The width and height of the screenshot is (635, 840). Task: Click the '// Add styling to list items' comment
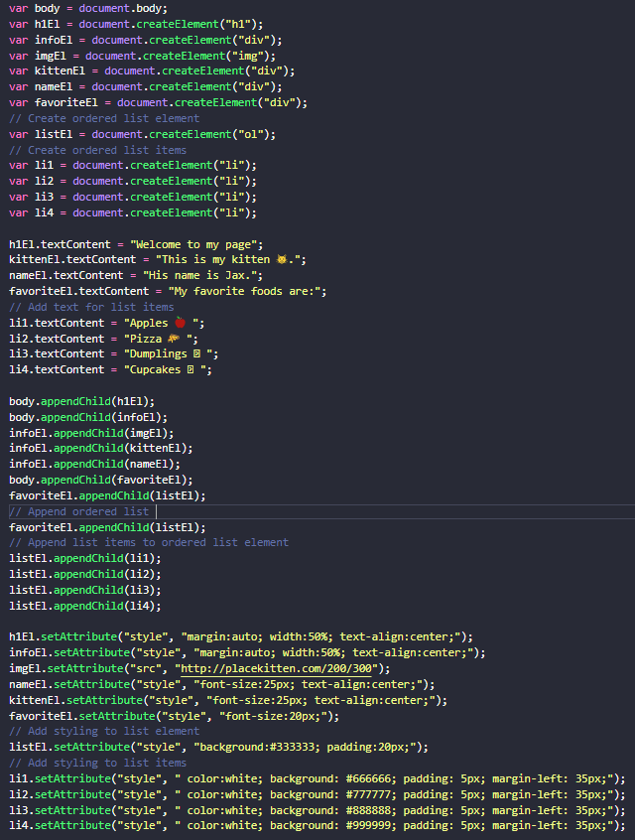point(98,763)
